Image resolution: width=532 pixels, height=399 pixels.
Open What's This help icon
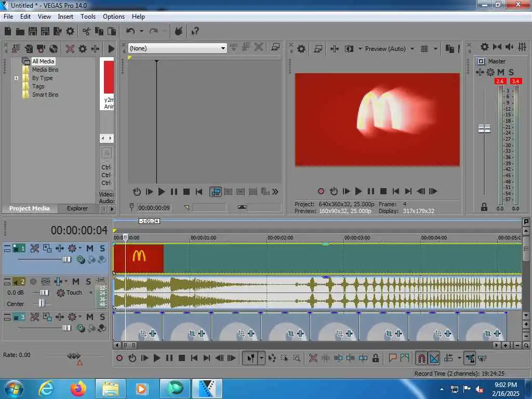[x=195, y=32]
